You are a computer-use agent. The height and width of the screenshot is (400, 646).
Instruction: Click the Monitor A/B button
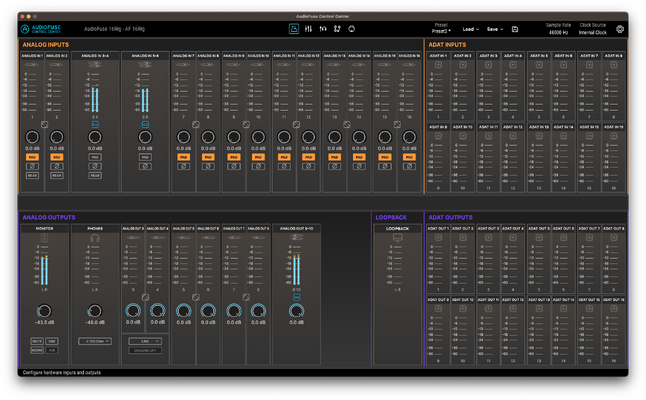point(52,350)
